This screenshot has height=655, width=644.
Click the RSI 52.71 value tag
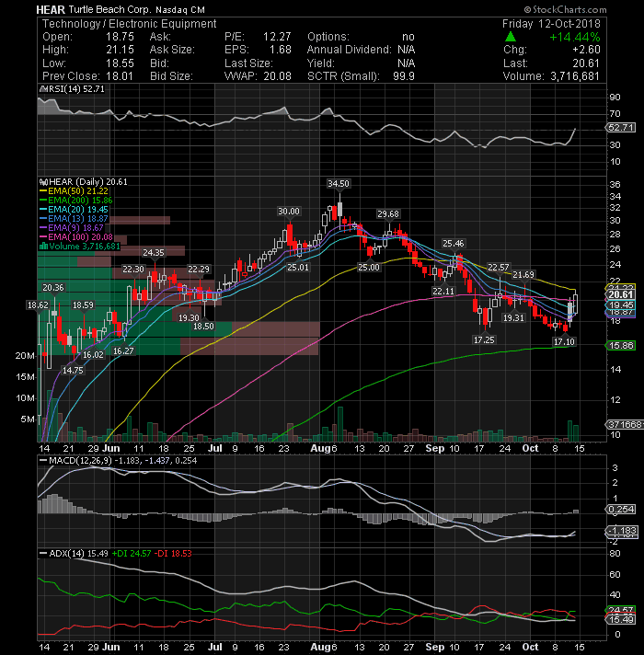click(621, 127)
